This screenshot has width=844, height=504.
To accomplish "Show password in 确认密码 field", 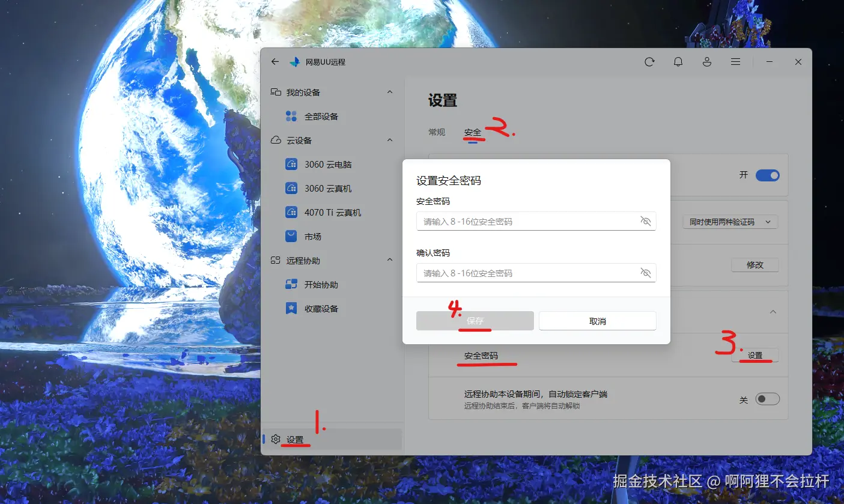I will tap(646, 273).
